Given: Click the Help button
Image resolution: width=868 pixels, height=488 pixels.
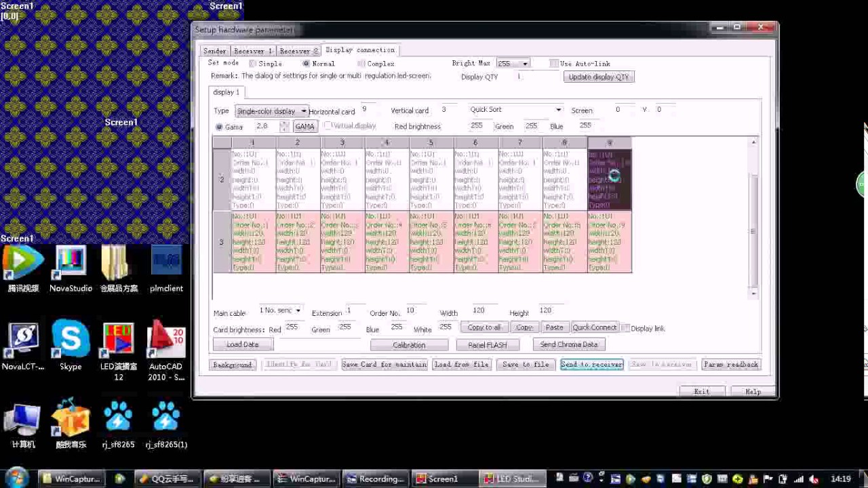Looking at the screenshot, I should pyautogui.click(x=753, y=392).
